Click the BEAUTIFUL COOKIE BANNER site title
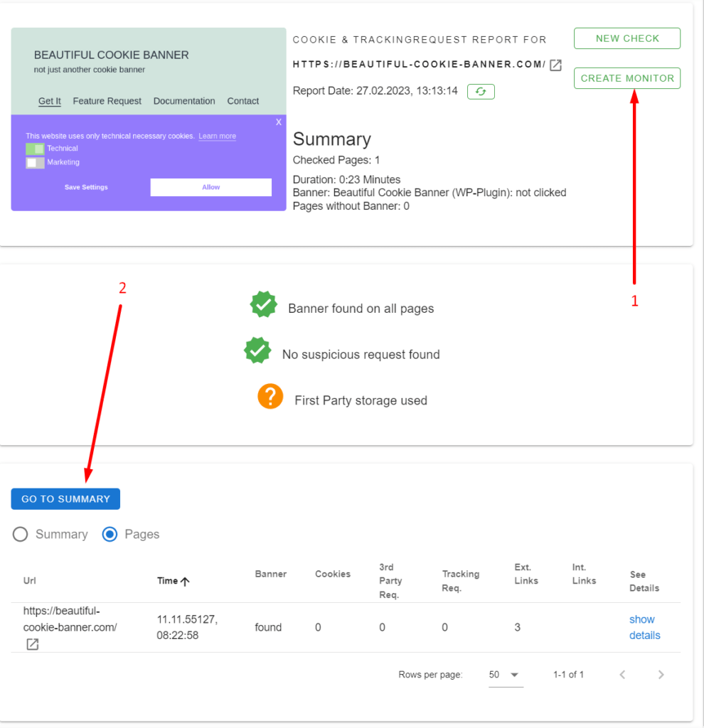The image size is (704, 728). pyautogui.click(x=112, y=55)
